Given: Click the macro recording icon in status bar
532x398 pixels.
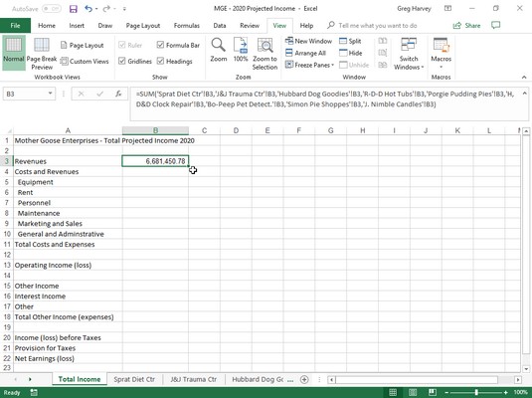Looking at the screenshot, I should (x=34, y=393).
